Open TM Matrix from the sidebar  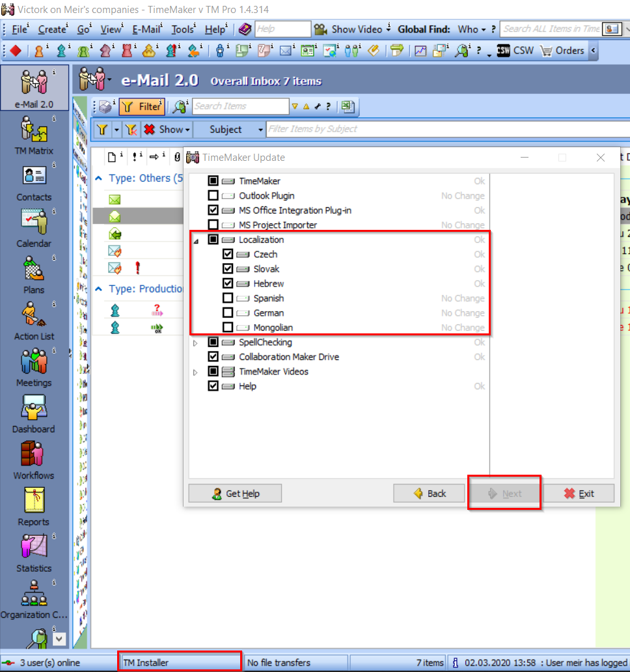click(34, 135)
